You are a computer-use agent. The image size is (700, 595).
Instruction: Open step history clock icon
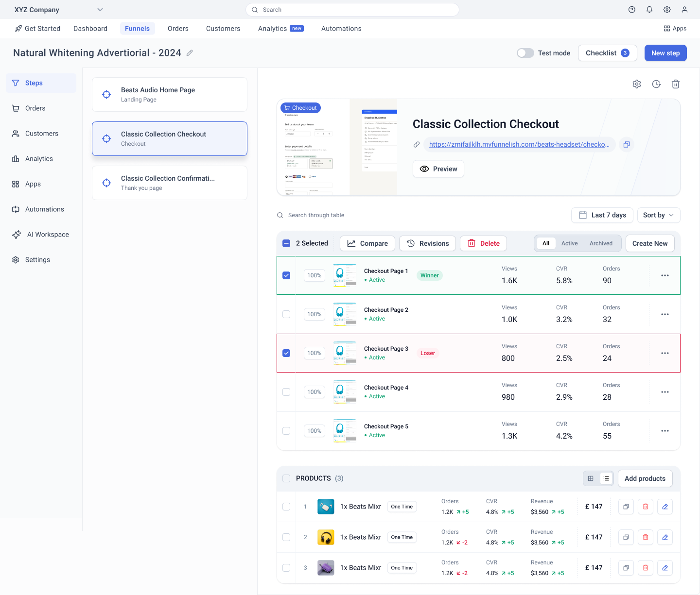[x=656, y=84]
